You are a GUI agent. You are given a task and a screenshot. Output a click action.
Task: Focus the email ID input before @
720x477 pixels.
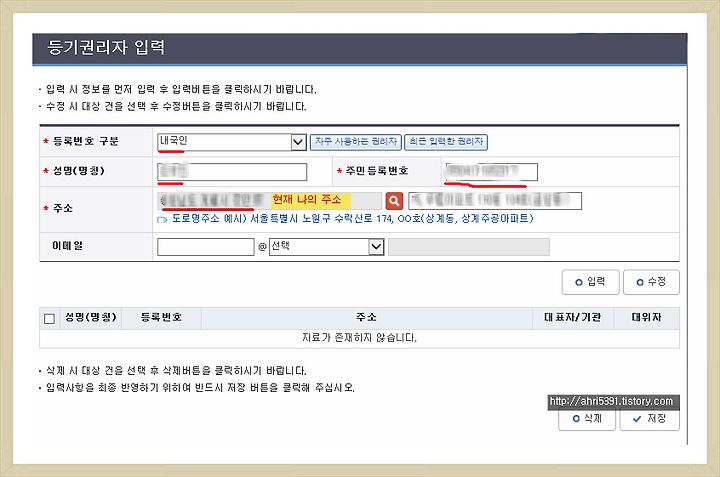pyautogui.click(x=206, y=247)
